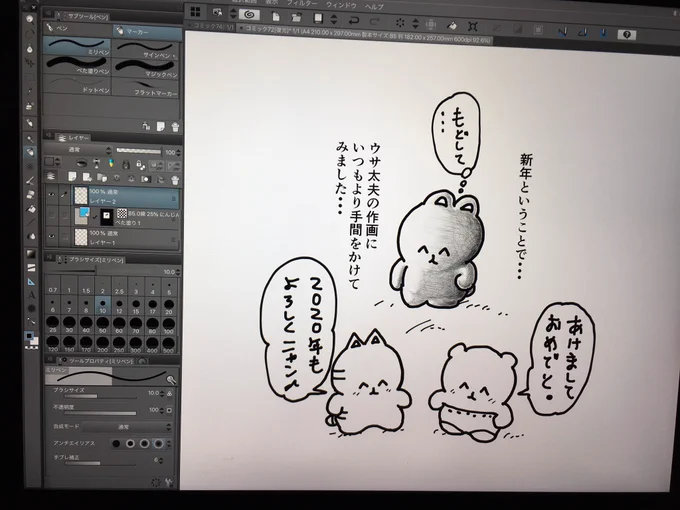Adjust Brush Size panel 10.0 stepper
680x510 pixels.
pos(178,272)
